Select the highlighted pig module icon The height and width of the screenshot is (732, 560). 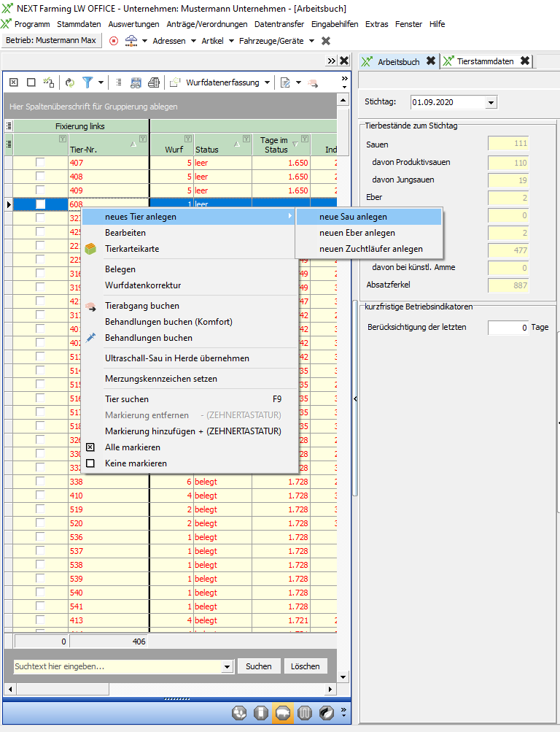coord(284,713)
